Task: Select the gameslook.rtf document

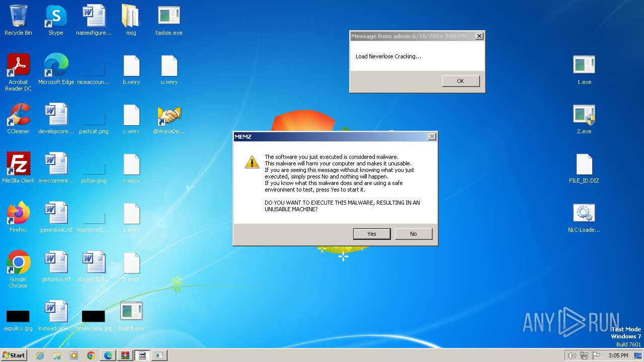Action: tap(56, 218)
